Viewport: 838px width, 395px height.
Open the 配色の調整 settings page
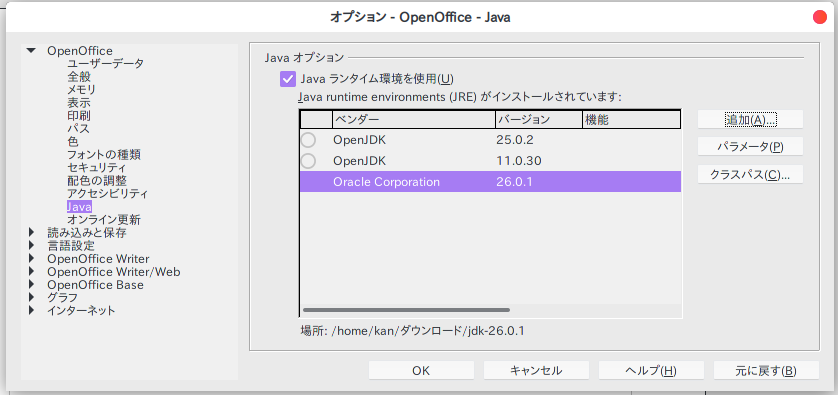[x=97, y=181]
